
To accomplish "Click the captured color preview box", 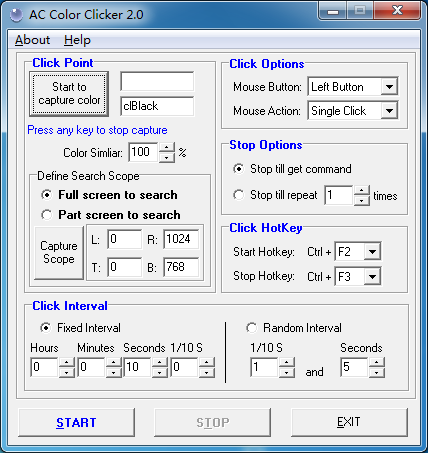I will point(157,81).
